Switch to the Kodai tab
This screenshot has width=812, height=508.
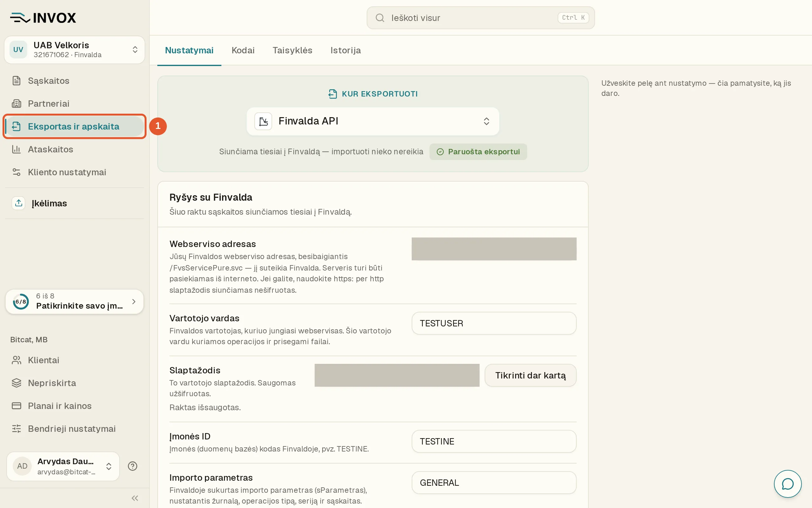coord(243,50)
